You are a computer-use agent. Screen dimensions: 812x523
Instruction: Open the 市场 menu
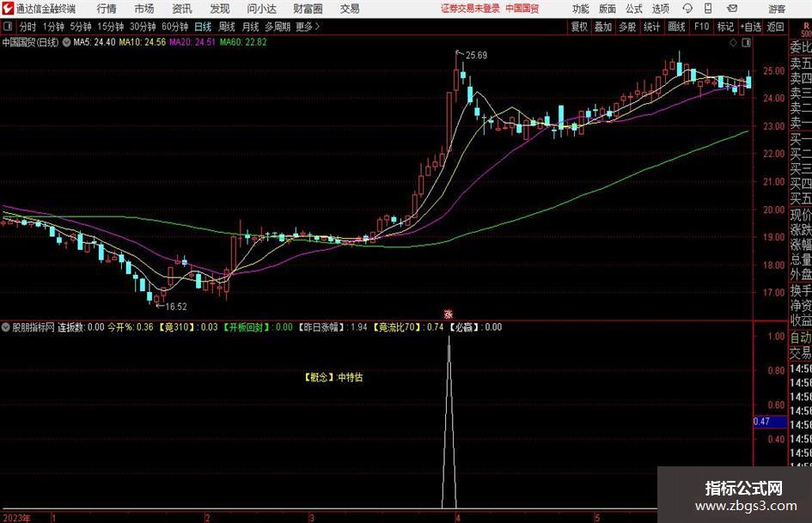tap(144, 9)
